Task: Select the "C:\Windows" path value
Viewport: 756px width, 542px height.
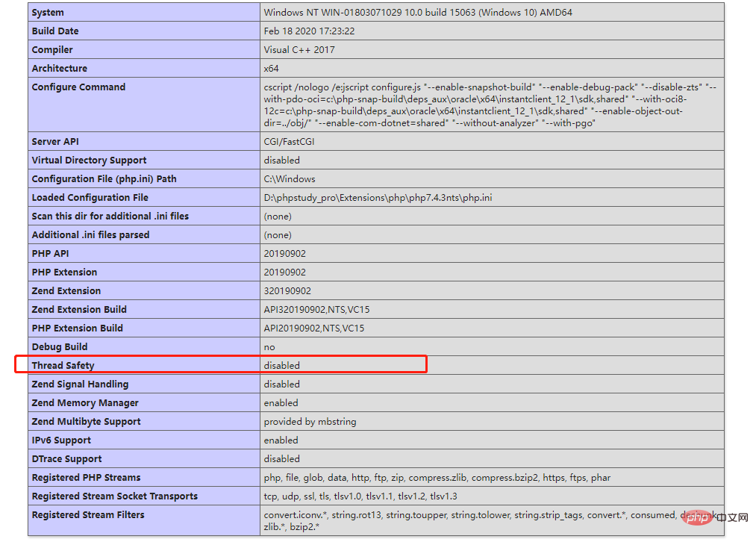Action: (290, 179)
